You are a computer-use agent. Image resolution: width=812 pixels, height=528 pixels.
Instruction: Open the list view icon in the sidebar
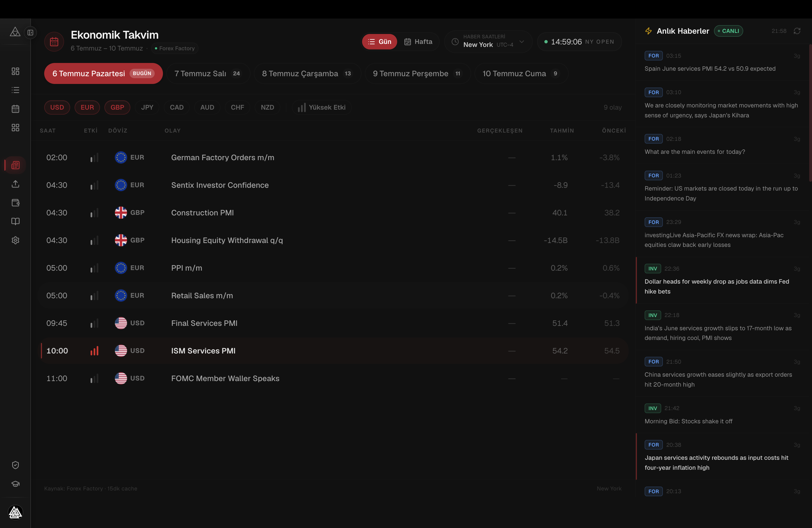click(15, 90)
